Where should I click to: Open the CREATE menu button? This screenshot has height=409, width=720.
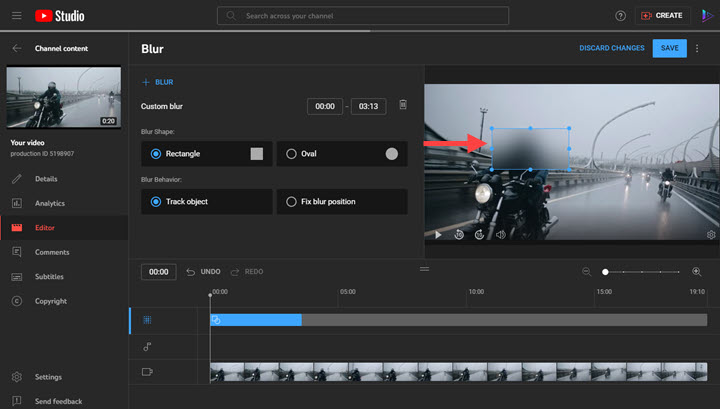point(662,16)
